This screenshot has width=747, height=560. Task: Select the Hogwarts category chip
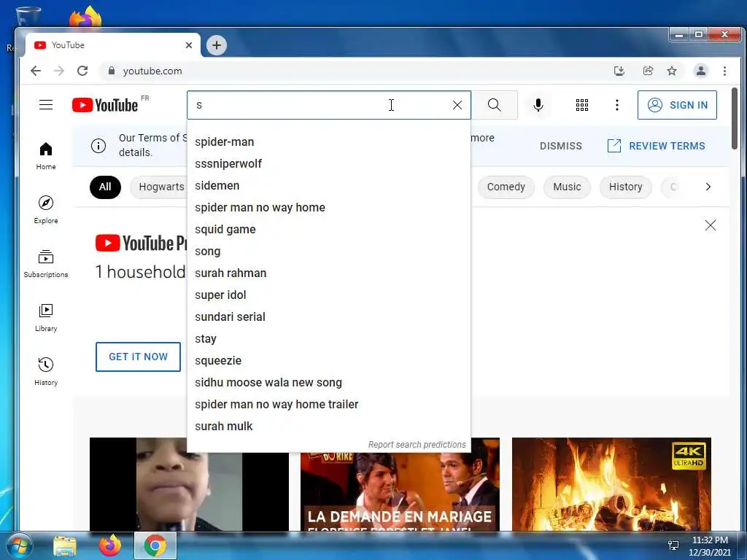(158, 187)
